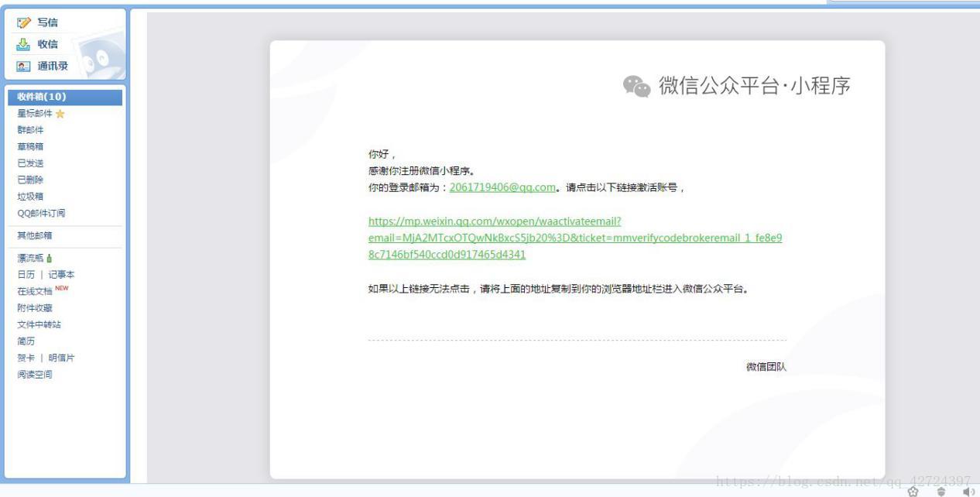This screenshot has height=497, width=980.
Task: Click the 微信公众平台·小程序 header title
Action: 755,87
